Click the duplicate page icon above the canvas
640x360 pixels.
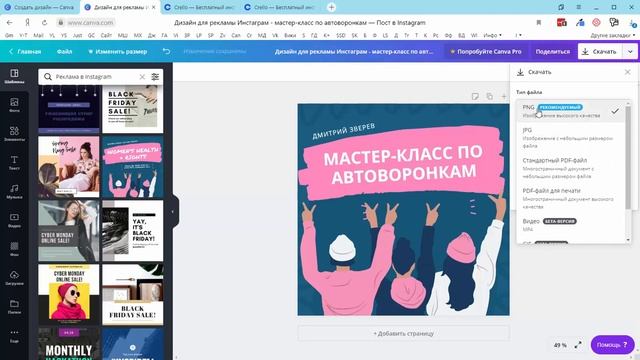click(489, 96)
